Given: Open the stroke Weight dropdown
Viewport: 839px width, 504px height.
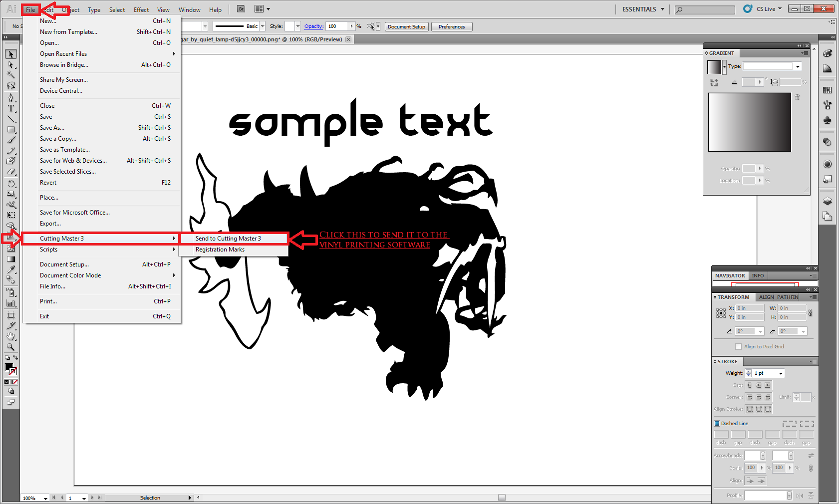Looking at the screenshot, I should 781,373.
